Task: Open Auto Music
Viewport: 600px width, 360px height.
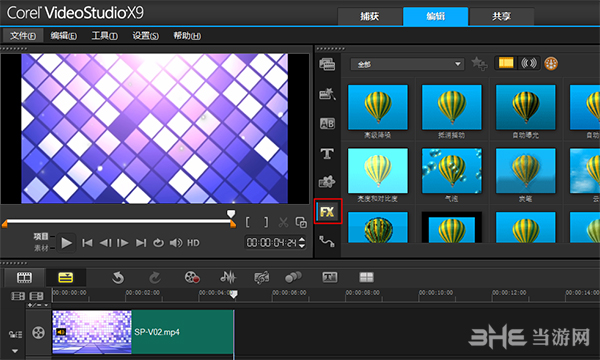Action: pos(262,277)
